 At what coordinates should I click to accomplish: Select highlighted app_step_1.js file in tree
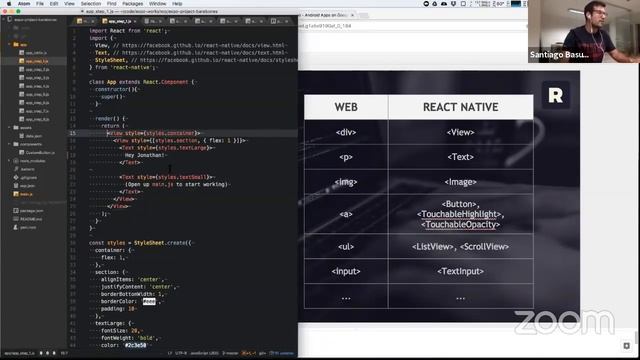[x=37, y=61]
